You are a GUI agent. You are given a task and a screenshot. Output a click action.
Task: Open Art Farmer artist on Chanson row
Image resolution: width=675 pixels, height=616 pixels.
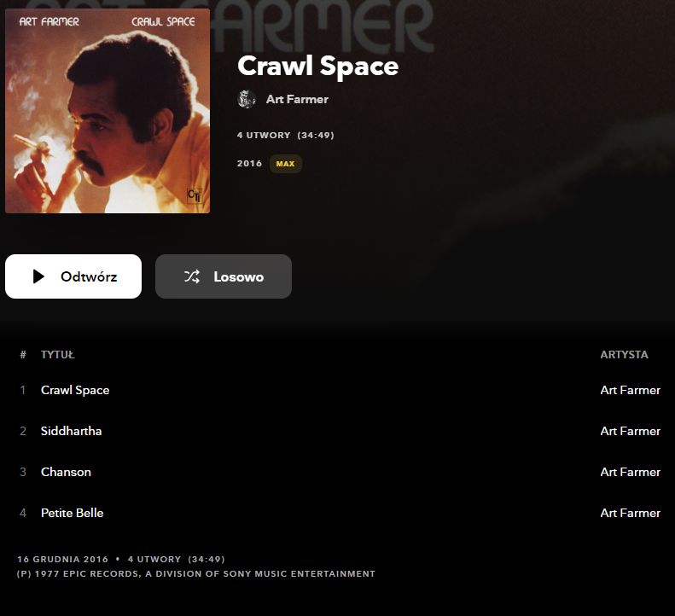(631, 472)
